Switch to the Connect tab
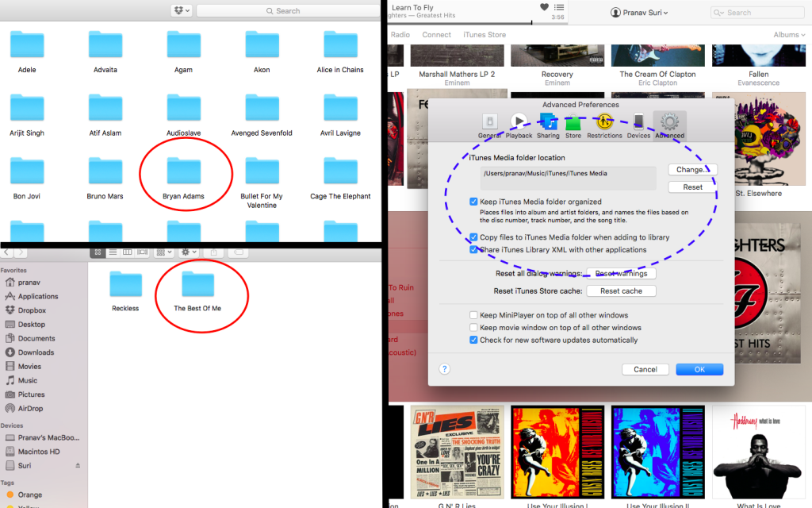 tap(436, 35)
